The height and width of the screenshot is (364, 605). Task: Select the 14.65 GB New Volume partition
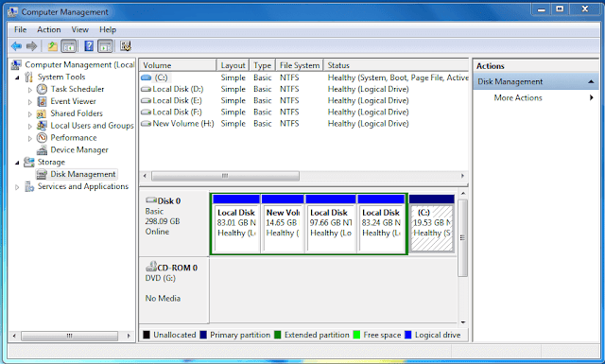tap(283, 224)
